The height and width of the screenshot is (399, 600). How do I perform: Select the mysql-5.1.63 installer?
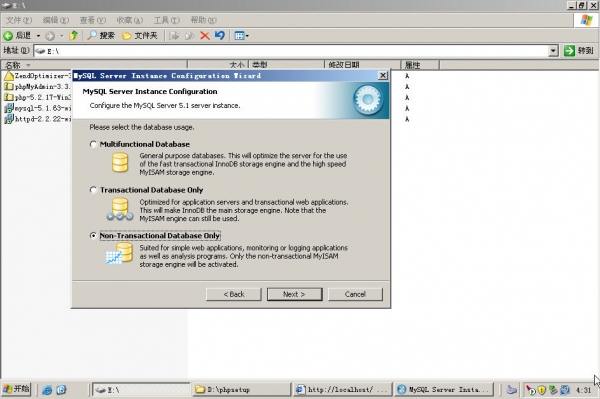pyautogui.click(x=43, y=108)
